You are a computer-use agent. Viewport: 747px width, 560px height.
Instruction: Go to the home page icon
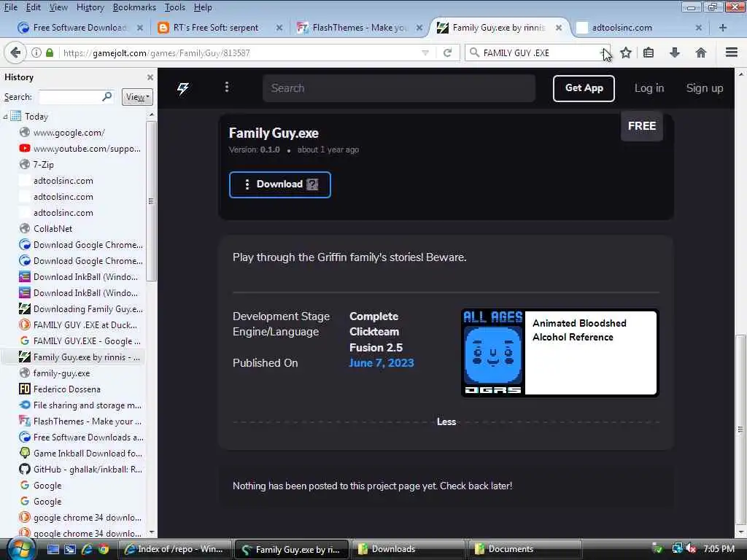[x=701, y=52]
